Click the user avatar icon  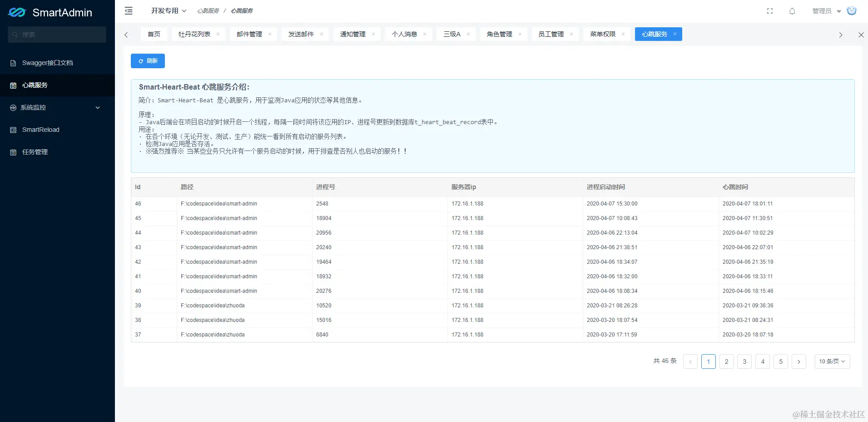(x=852, y=11)
